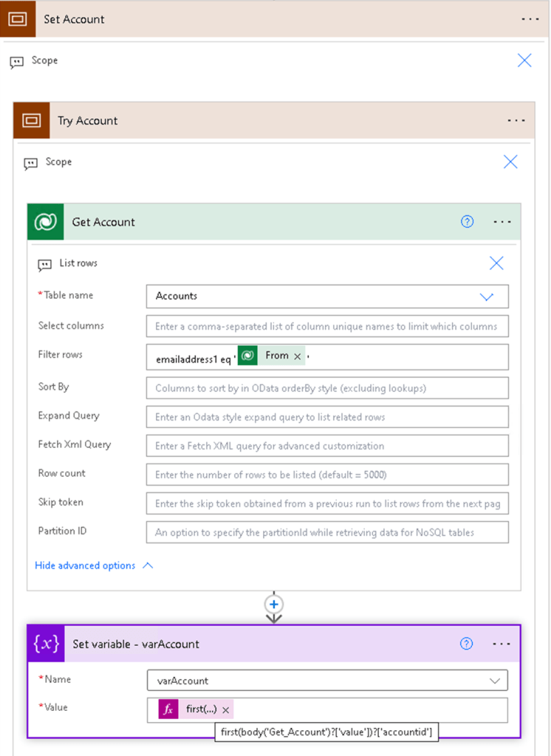Open the Try Account ellipsis menu
The width and height of the screenshot is (551, 756).
coord(516,120)
